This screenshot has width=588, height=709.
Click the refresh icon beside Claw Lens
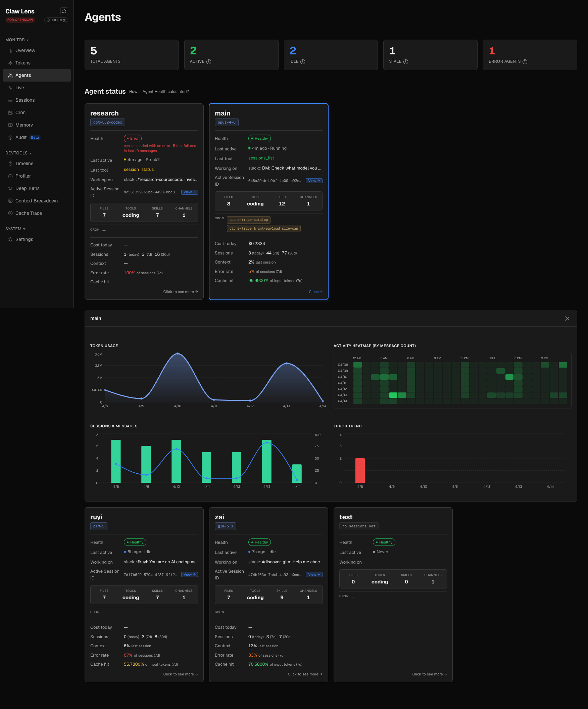64,11
